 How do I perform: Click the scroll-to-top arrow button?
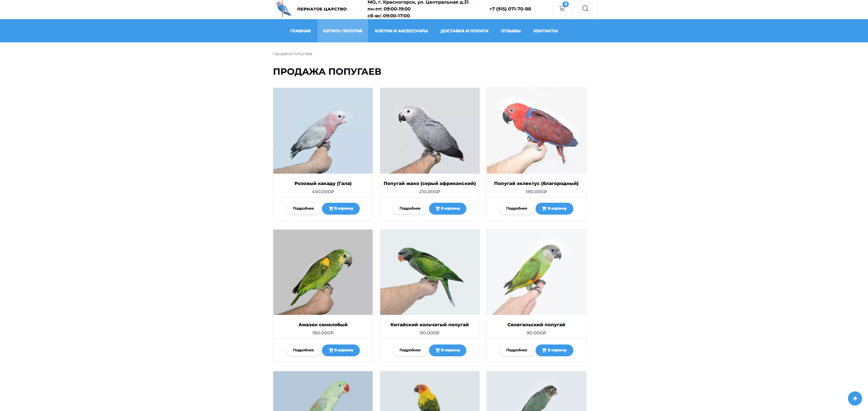(x=855, y=398)
